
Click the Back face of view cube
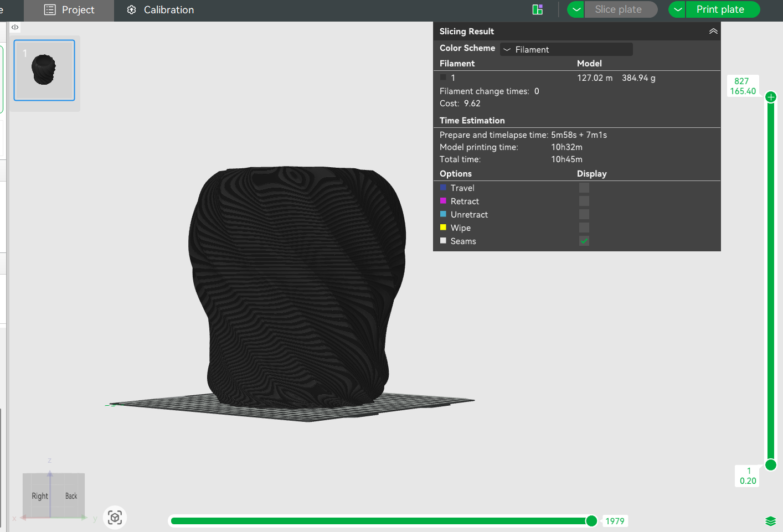(x=71, y=496)
